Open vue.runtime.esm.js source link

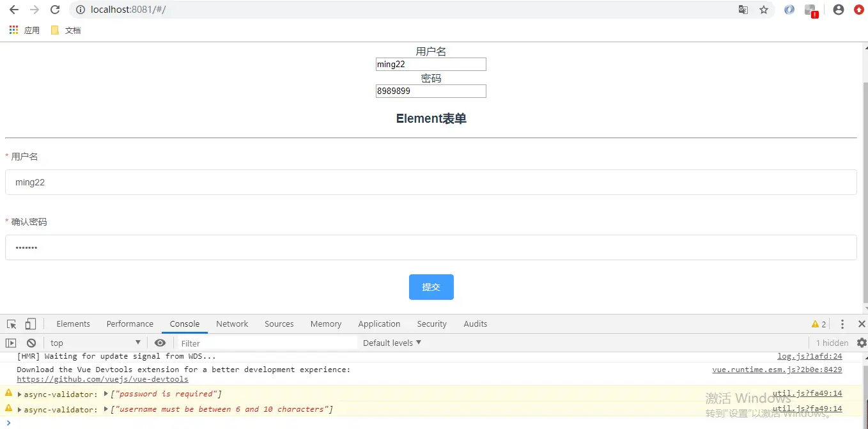[x=777, y=370]
